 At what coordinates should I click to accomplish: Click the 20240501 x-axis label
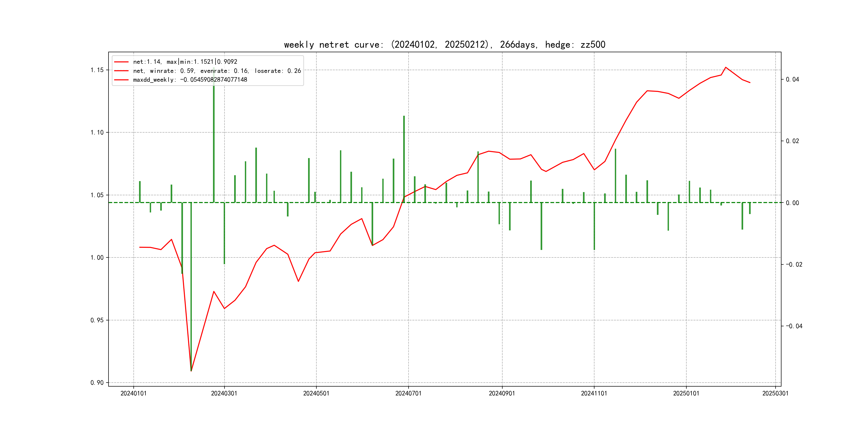click(316, 393)
